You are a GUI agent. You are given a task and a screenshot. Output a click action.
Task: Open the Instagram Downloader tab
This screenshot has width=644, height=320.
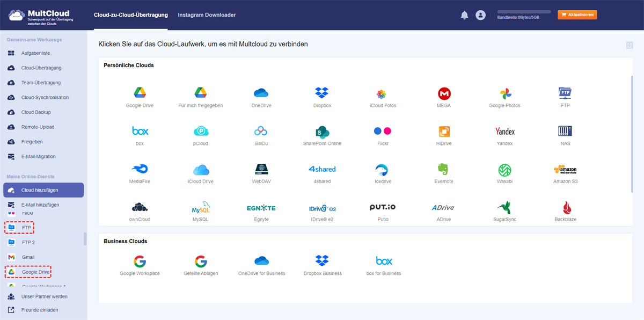[x=207, y=15]
